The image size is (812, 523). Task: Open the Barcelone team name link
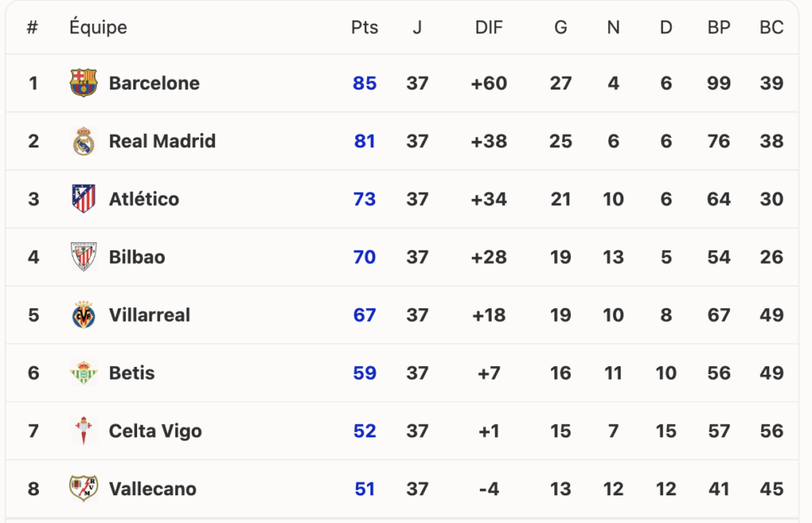click(x=154, y=82)
